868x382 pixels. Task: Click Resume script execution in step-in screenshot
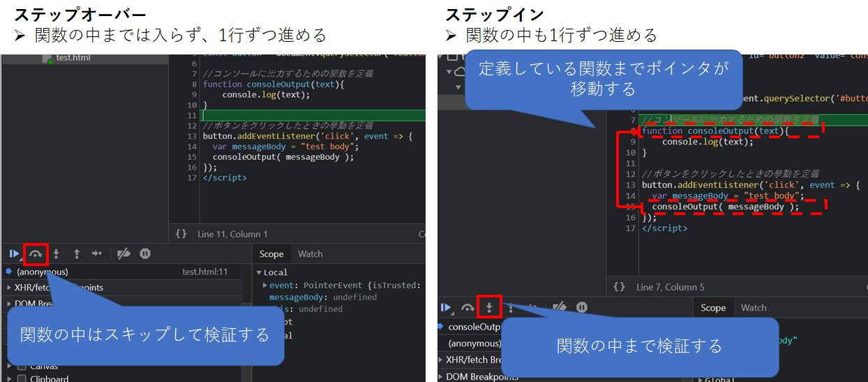[446, 307]
